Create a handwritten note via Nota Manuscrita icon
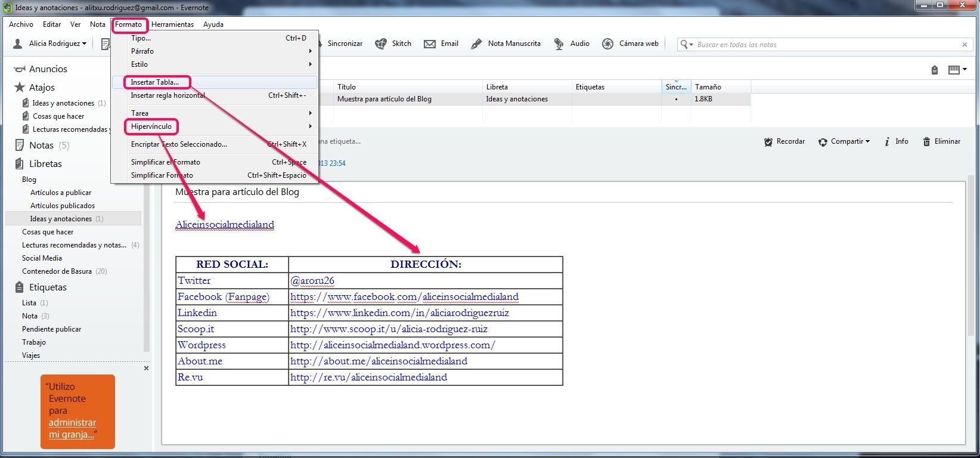Image resolution: width=980 pixels, height=458 pixels. [x=476, y=44]
